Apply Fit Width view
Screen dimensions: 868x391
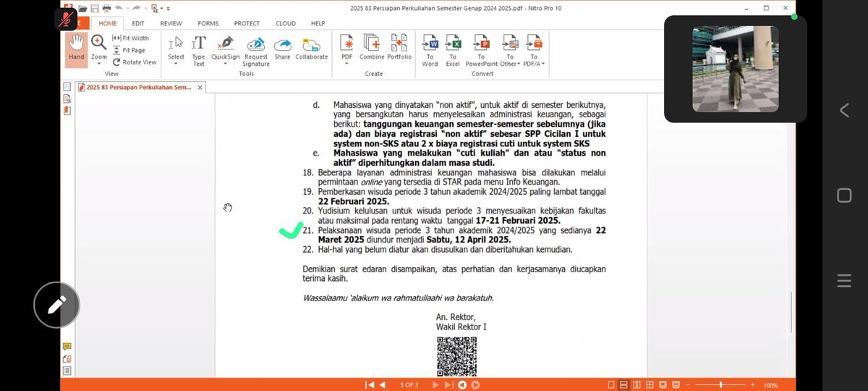coord(130,38)
